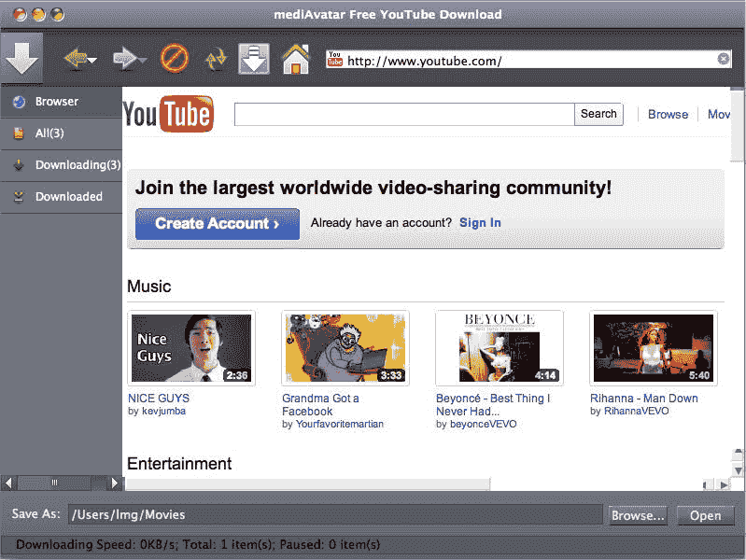The width and height of the screenshot is (746, 560).
Task: Click the Downloaded tray icon in the sidebar
Action: point(19,197)
